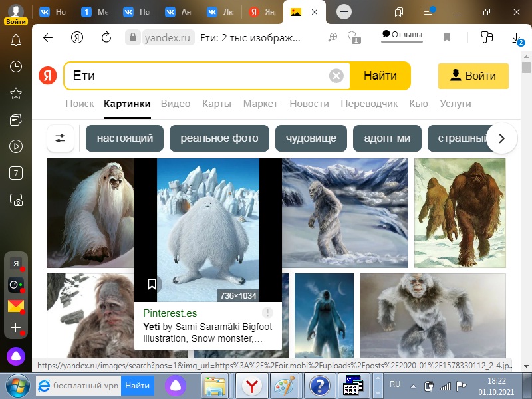This screenshot has height=399, width=532.
Task: Open the Маркет section
Action: pos(261,104)
